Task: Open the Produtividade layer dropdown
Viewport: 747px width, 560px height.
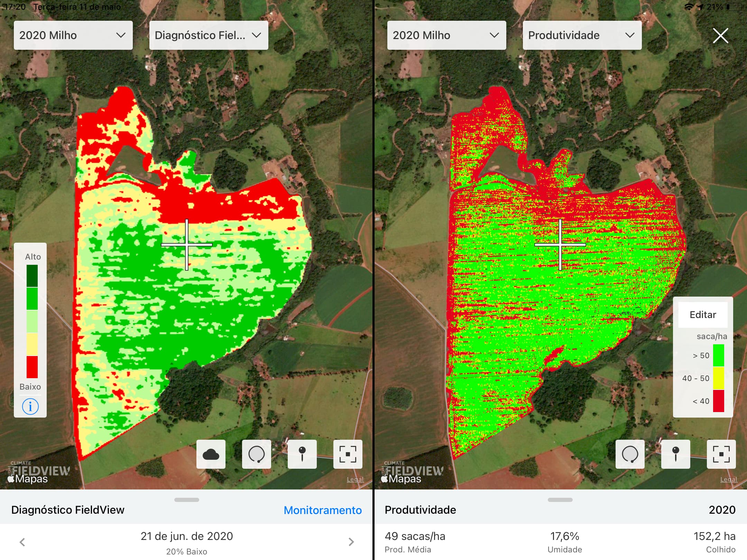Action: 582,35
